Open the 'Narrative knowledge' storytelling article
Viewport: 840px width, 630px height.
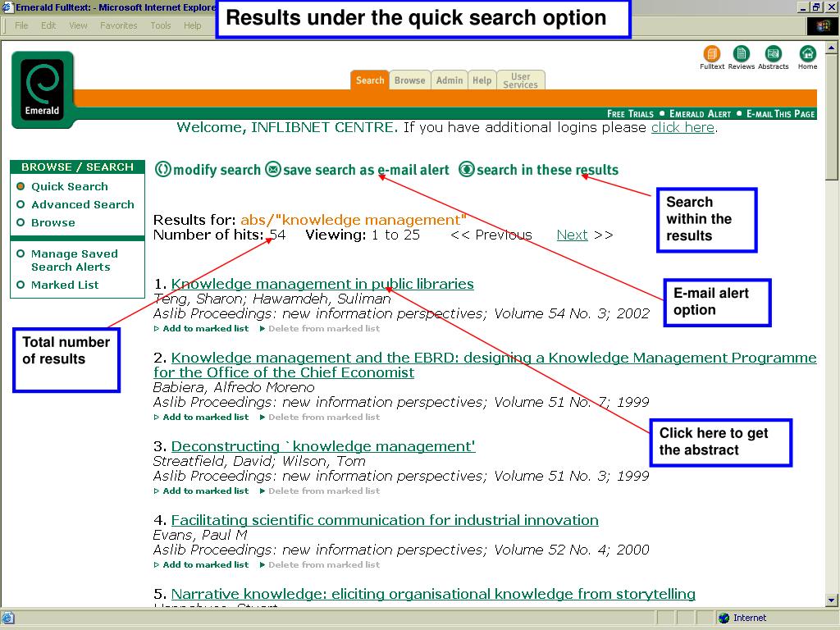(x=433, y=594)
